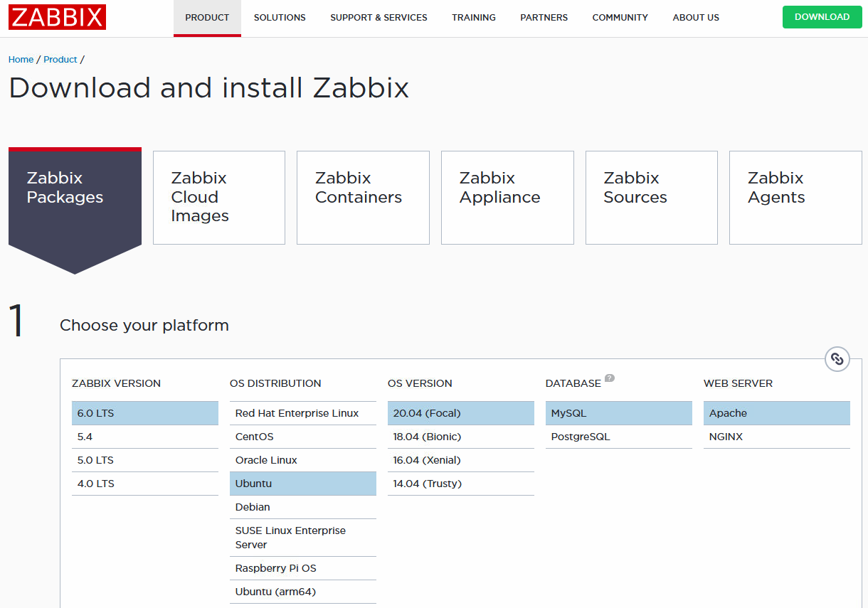Click the Zabbix logo
This screenshot has height=608, width=868.
pyautogui.click(x=57, y=17)
